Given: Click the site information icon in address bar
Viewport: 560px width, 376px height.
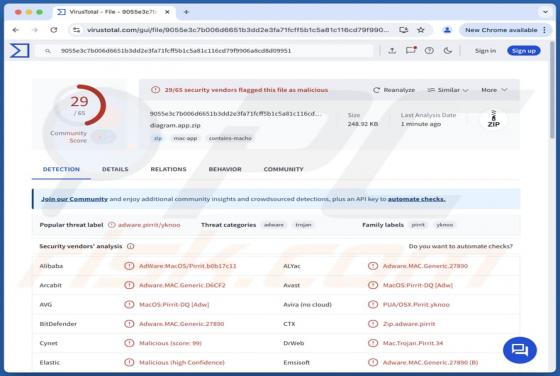Looking at the screenshot, I should pyautogui.click(x=76, y=30).
